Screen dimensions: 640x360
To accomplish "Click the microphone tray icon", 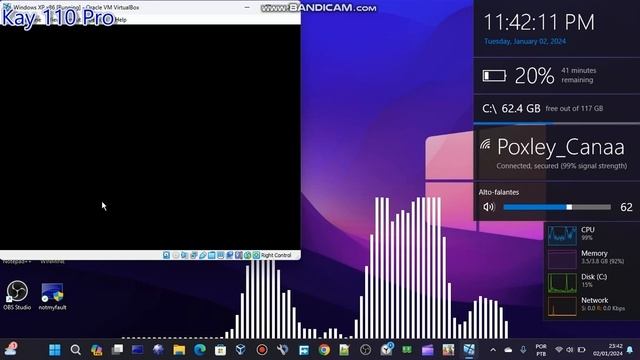I will [523, 350].
